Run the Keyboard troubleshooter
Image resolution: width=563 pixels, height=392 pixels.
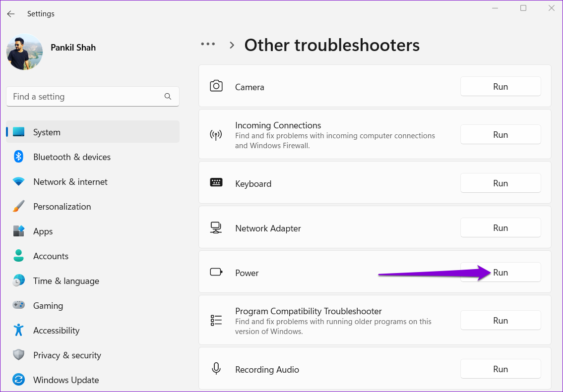[500, 183]
